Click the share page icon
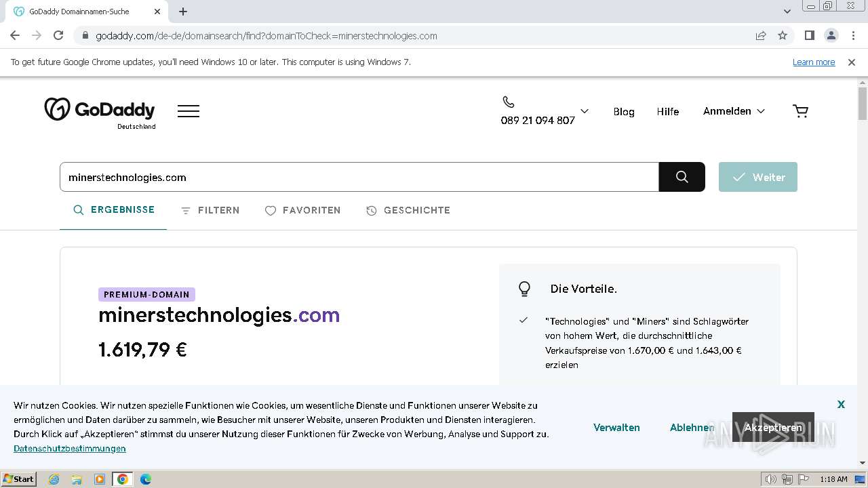The height and width of the screenshot is (488, 868). click(x=761, y=35)
